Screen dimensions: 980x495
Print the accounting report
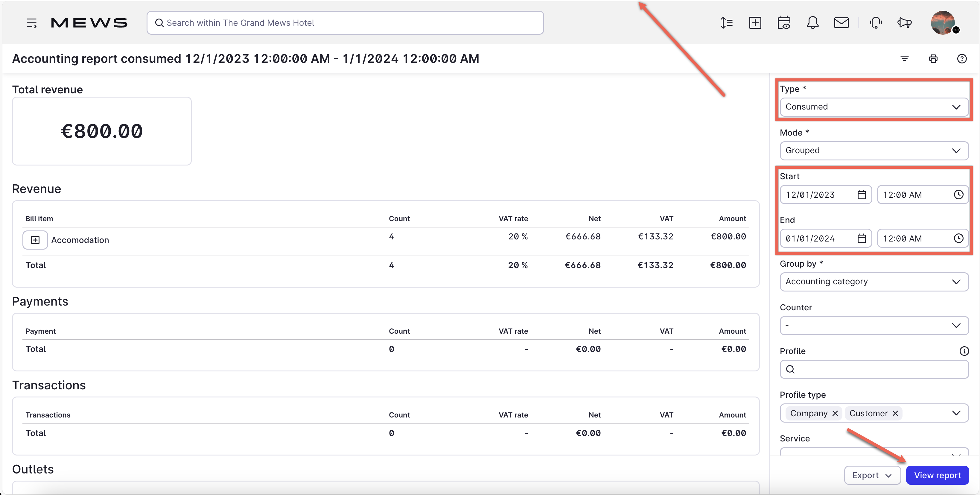pos(933,59)
